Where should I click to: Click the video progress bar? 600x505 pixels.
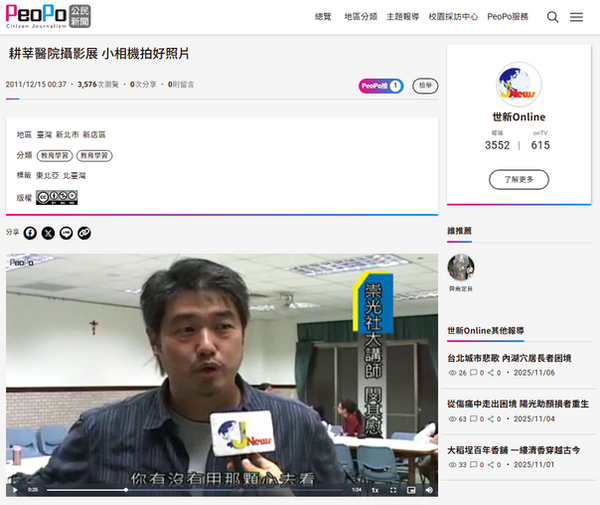(195, 490)
